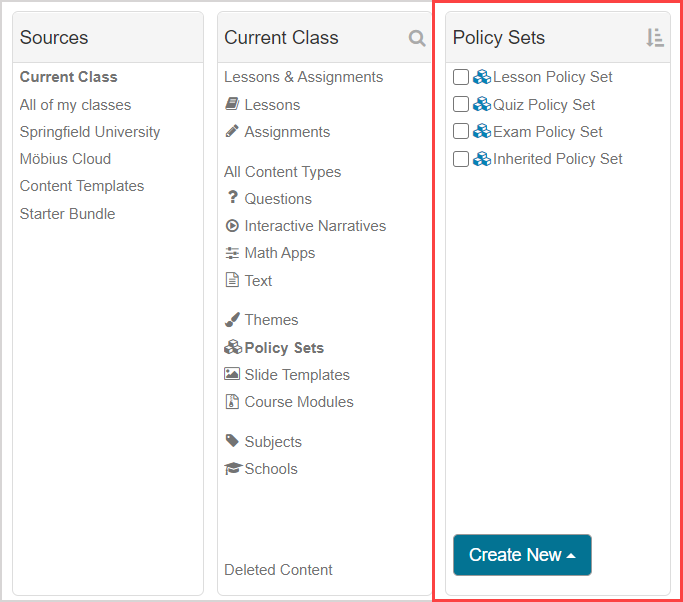Click the book icon next to Lessons
Screen dimensions: 683x602
[x=232, y=104]
